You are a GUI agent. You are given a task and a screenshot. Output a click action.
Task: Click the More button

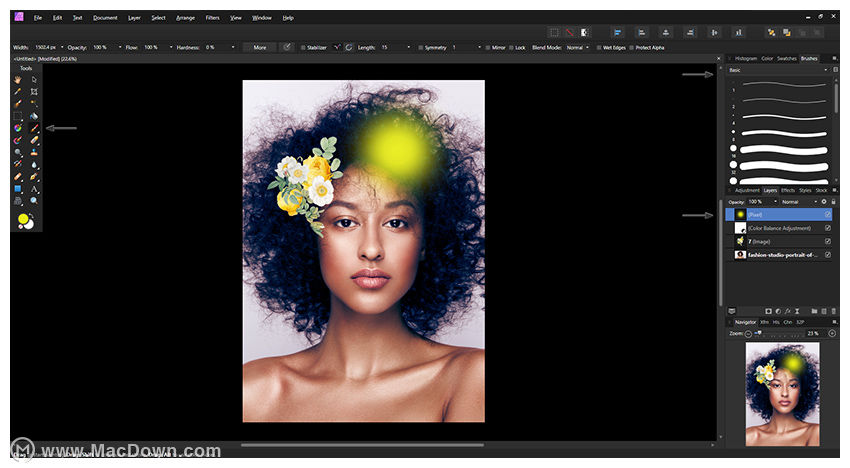260,47
